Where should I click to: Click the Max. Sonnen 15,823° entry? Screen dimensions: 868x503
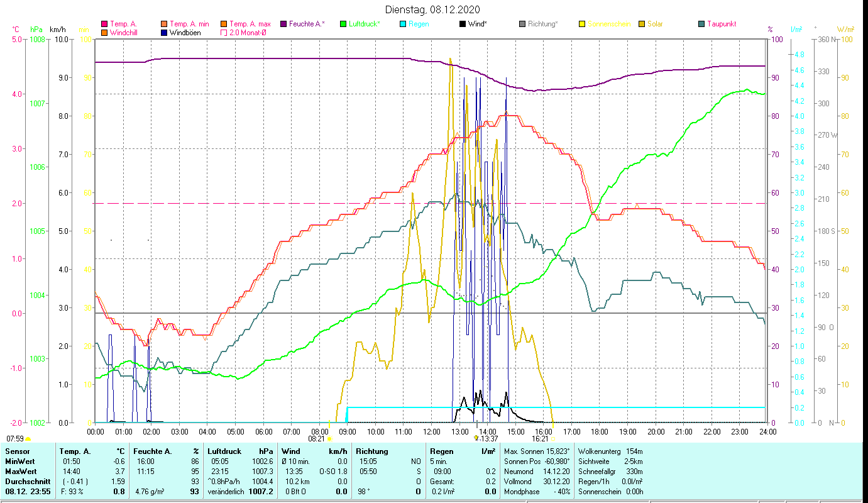tap(537, 451)
